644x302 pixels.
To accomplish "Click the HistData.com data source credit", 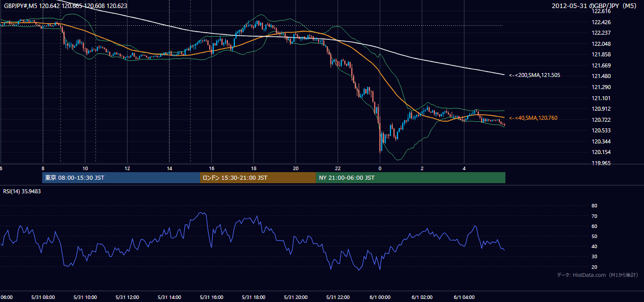I will tap(598, 275).
